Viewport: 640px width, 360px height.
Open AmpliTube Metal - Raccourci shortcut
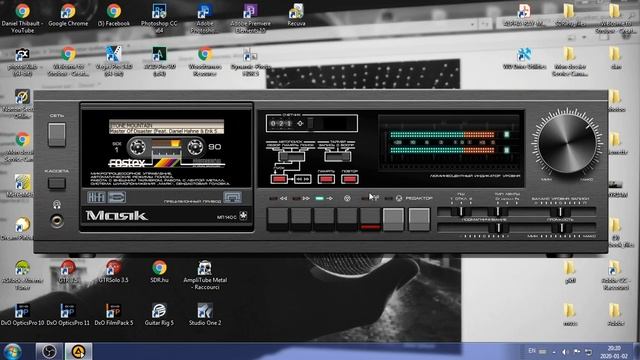(x=205, y=275)
